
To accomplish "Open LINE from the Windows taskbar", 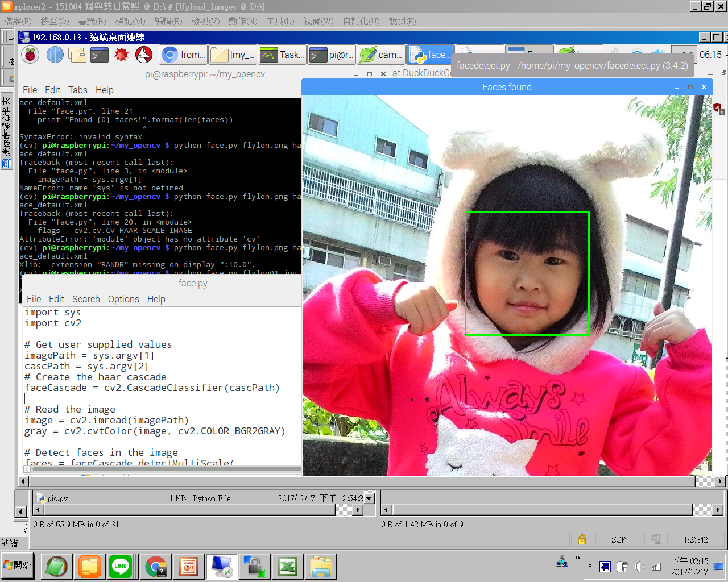I will [121, 567].
